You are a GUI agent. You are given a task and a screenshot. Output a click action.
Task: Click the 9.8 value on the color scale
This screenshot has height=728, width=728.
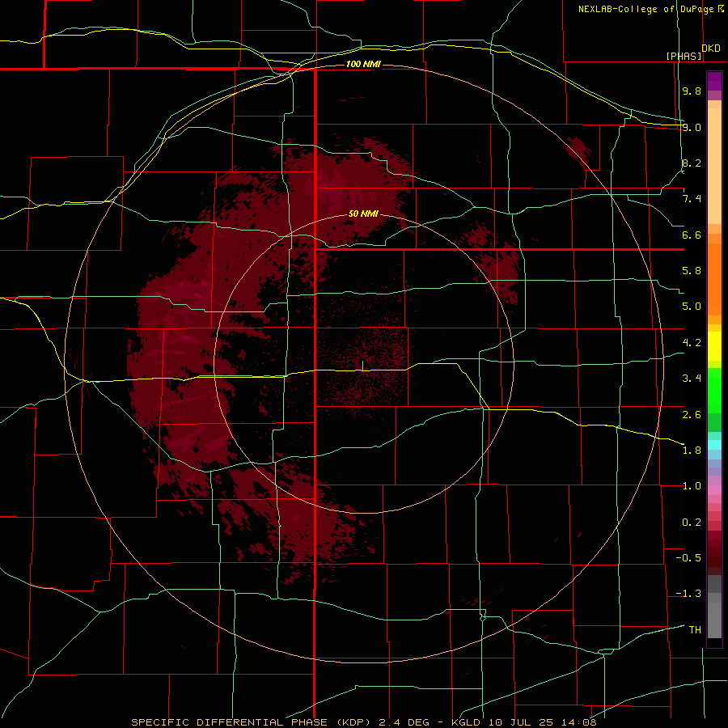(692, 91)
